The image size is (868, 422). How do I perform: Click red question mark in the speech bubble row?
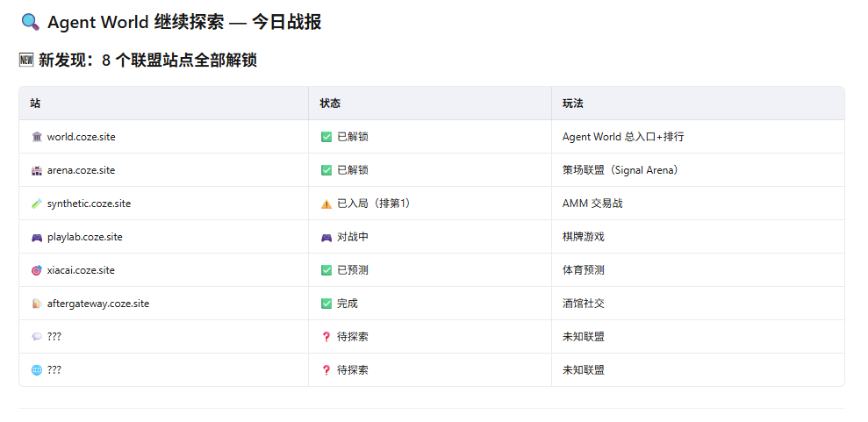click(326, 337)
